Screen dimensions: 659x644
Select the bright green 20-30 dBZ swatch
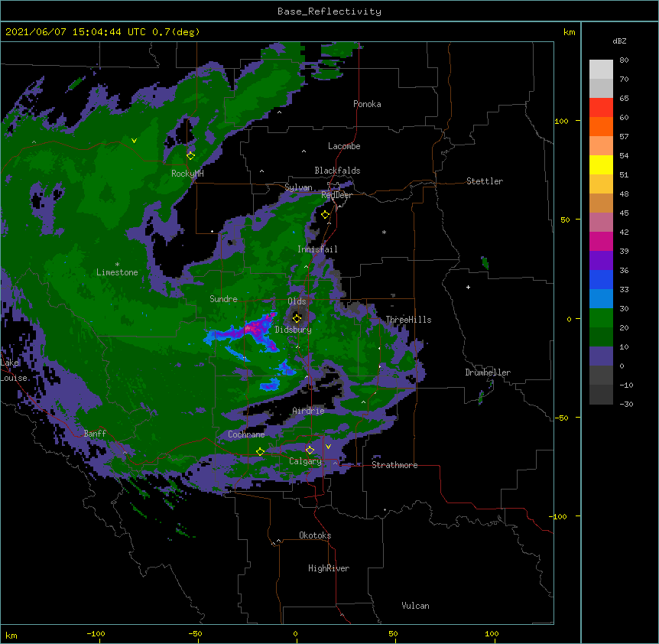pos(601,318)
